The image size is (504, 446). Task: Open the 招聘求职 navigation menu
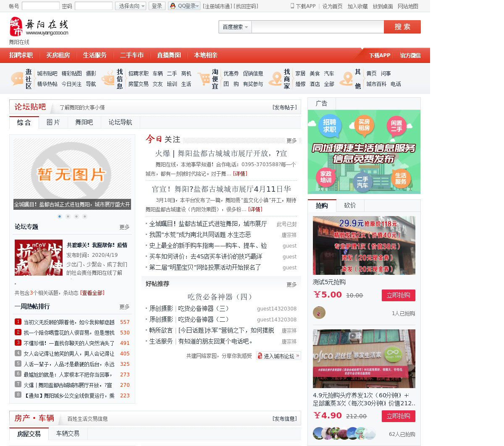[x=21, y=55]
